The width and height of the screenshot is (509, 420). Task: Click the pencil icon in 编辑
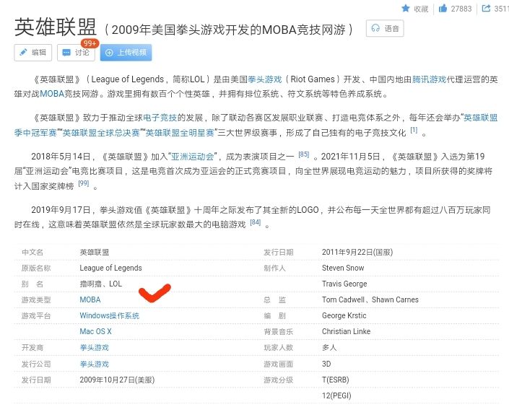(23, 52)
